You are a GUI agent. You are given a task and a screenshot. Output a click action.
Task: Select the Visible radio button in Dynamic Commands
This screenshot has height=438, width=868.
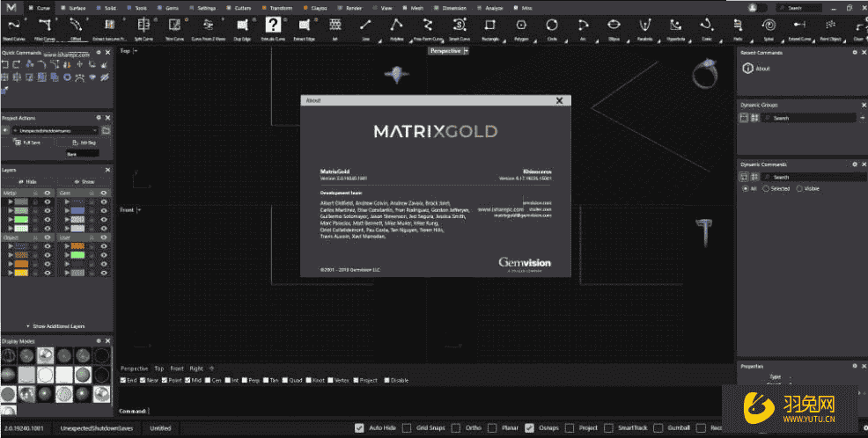coord(799,188)
